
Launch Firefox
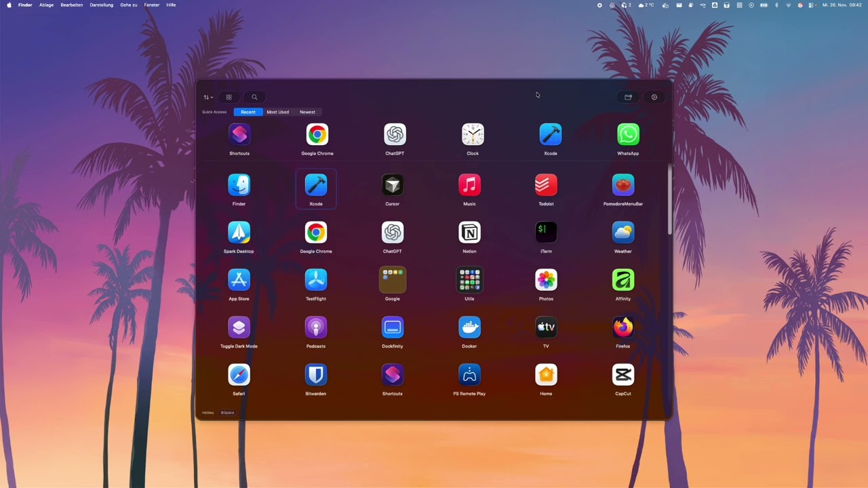tap(623, 327)
